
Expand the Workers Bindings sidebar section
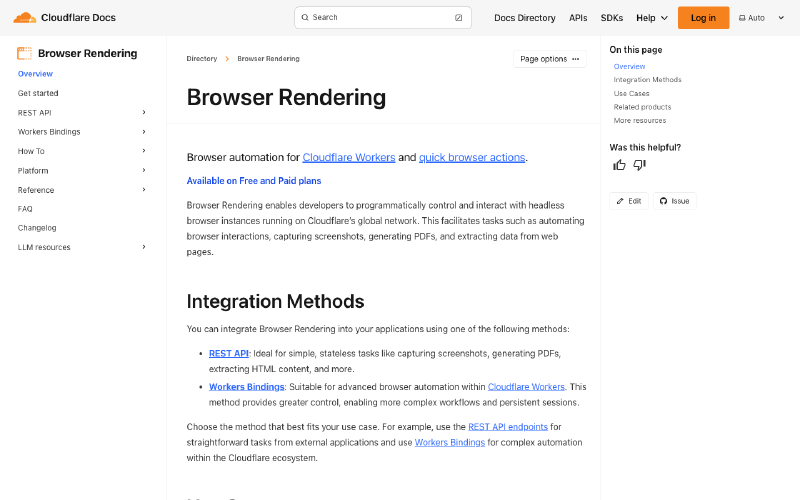coord(144,132)
